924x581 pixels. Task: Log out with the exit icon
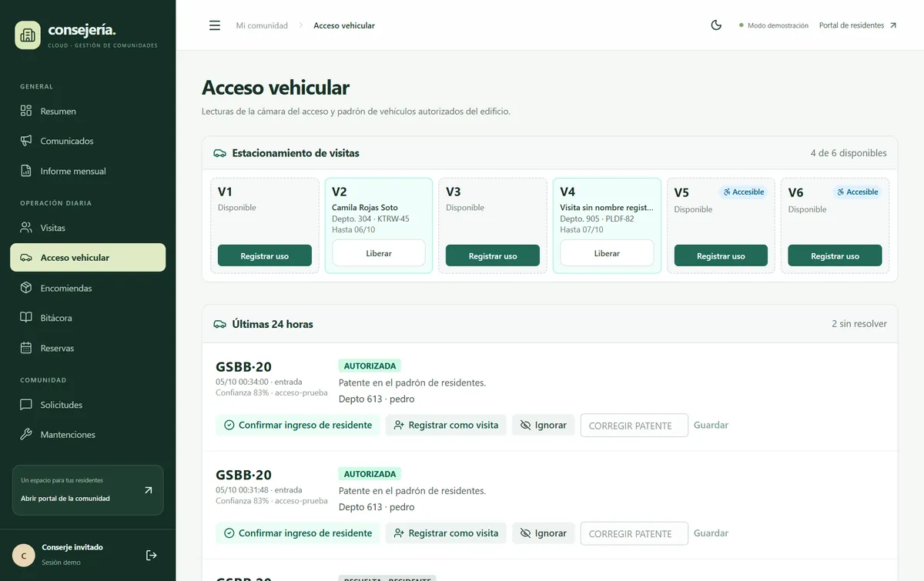pyautogui.click(x=151, y=556)
